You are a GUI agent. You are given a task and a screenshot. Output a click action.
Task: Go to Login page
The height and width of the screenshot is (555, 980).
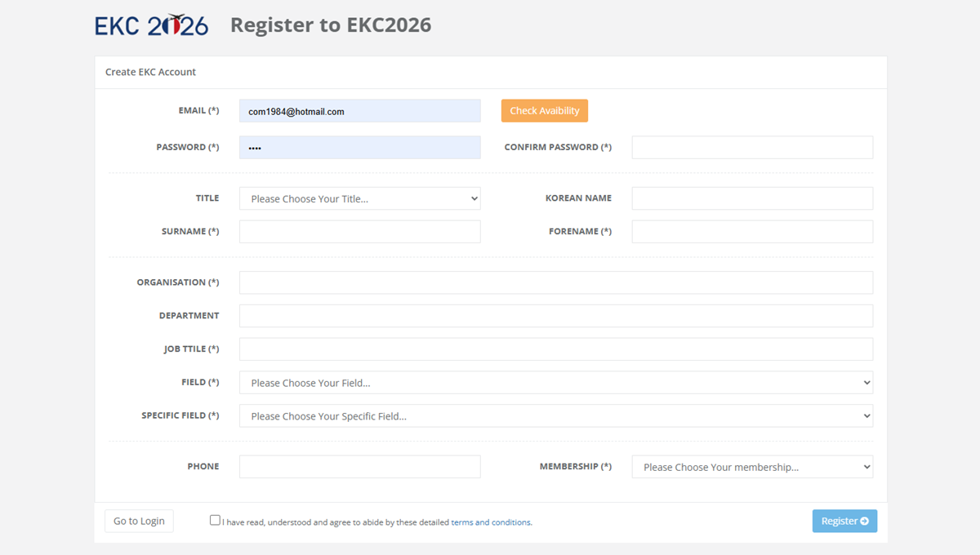[x=139, y=521]
